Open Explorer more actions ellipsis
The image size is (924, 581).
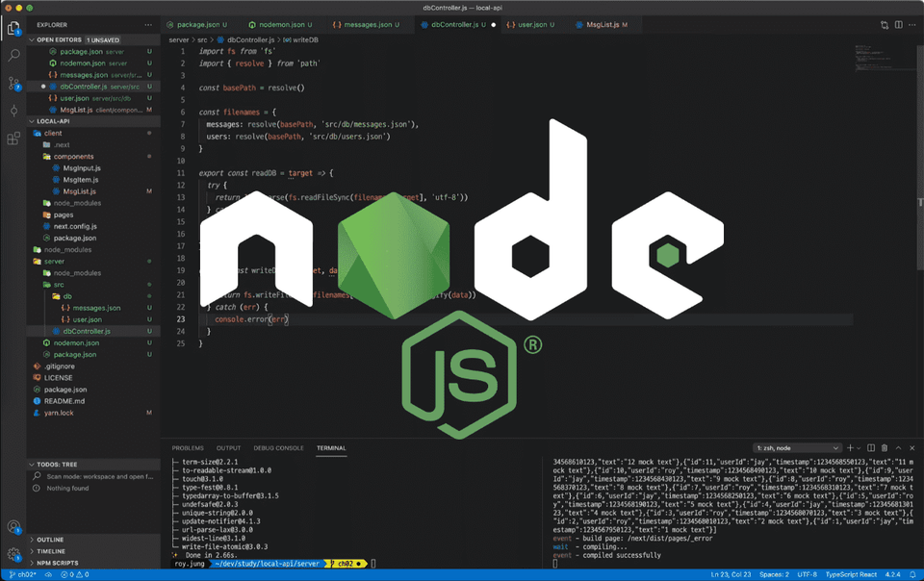[x=148, y=25]
